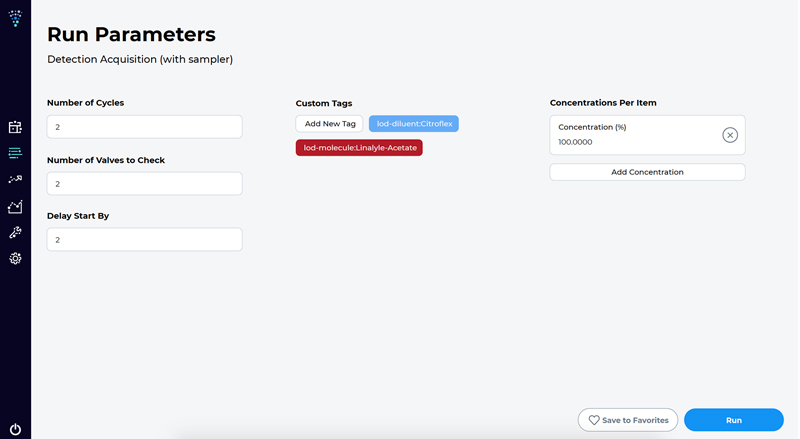Click the Add New Tag button

click(330, 124)
